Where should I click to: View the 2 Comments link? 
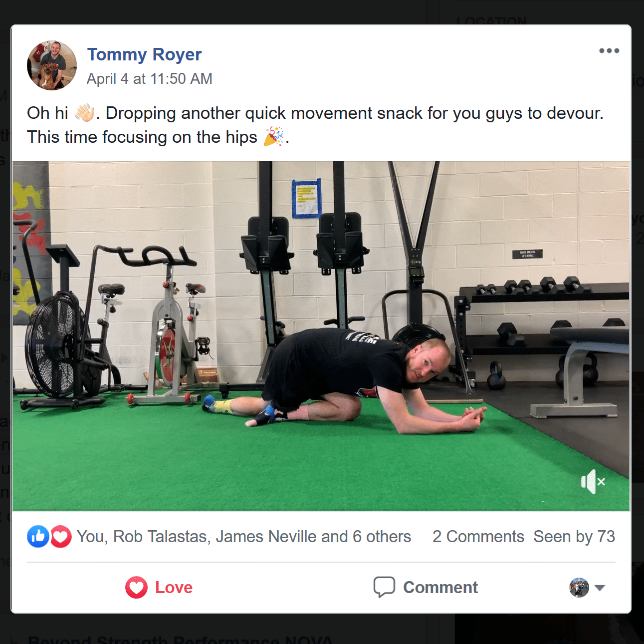(478, 537)
